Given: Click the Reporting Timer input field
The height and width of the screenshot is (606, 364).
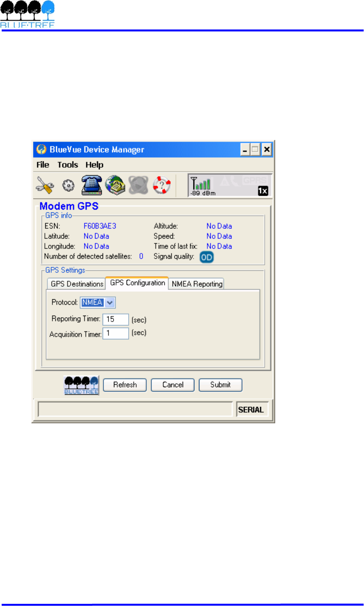Looking at the screenshot, I should pyautogui.click(x=116, y=319).
